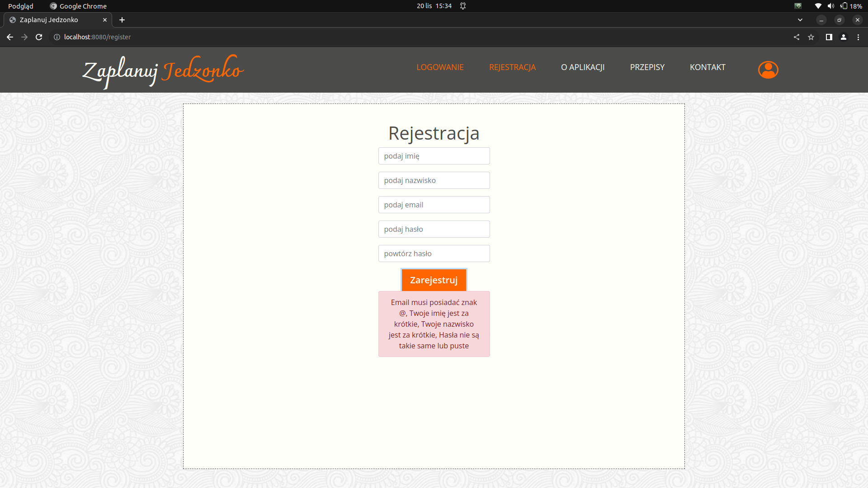Image resolution: width=868 pixels, height=488 pixels.
Task: Open the clock notifications panel
Action: [434, 6]
